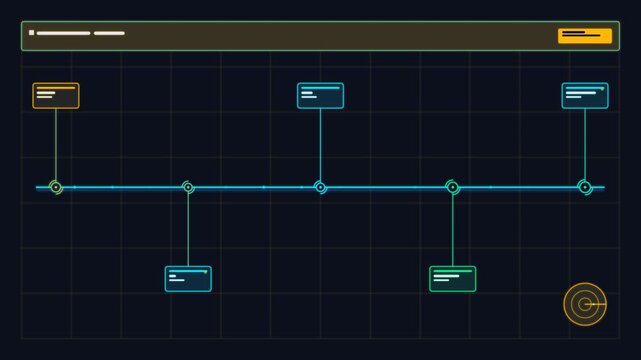
Task: Open the green-bordered event card
Action: click(453, 279)
